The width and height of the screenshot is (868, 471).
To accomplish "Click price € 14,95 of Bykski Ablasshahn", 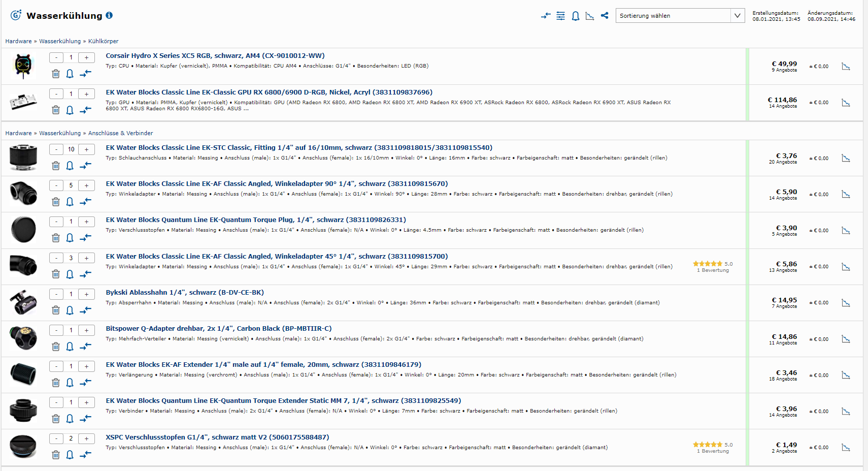I will click(784, 300).
